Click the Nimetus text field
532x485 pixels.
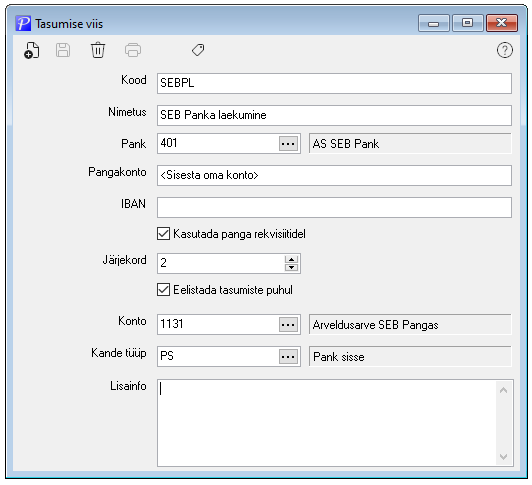tap(334, 115)
